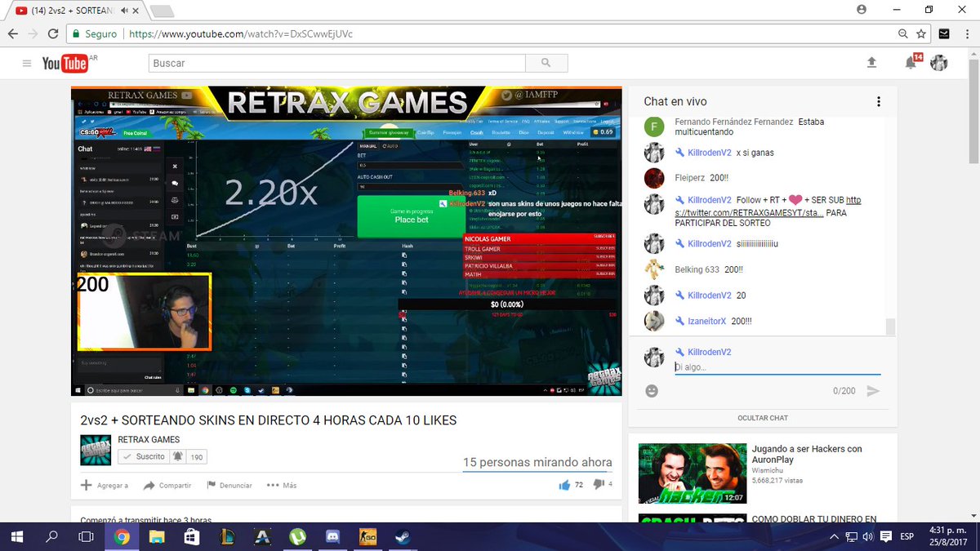Click the Compartir share button

coord(167,485)
